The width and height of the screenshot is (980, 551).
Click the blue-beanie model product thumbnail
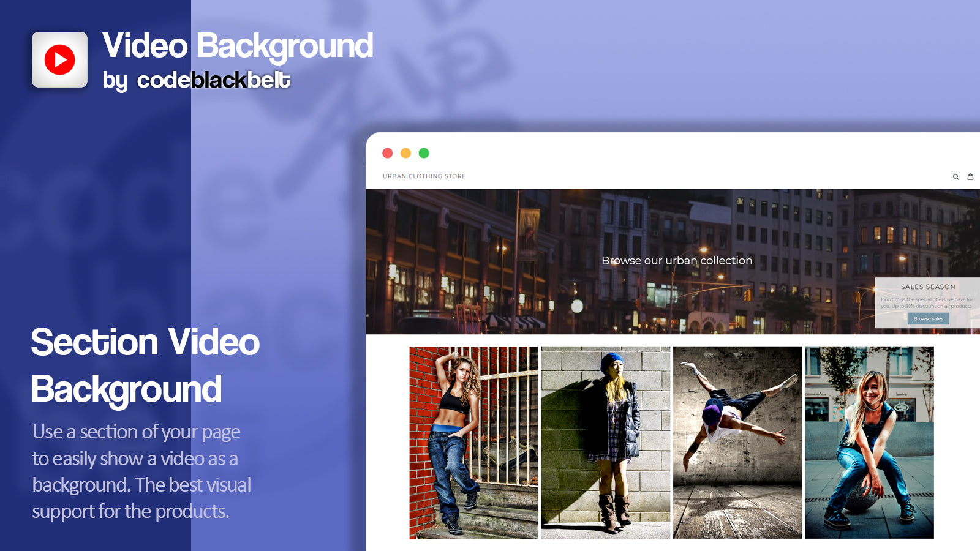pyautogui.click(x=605, y=443)
